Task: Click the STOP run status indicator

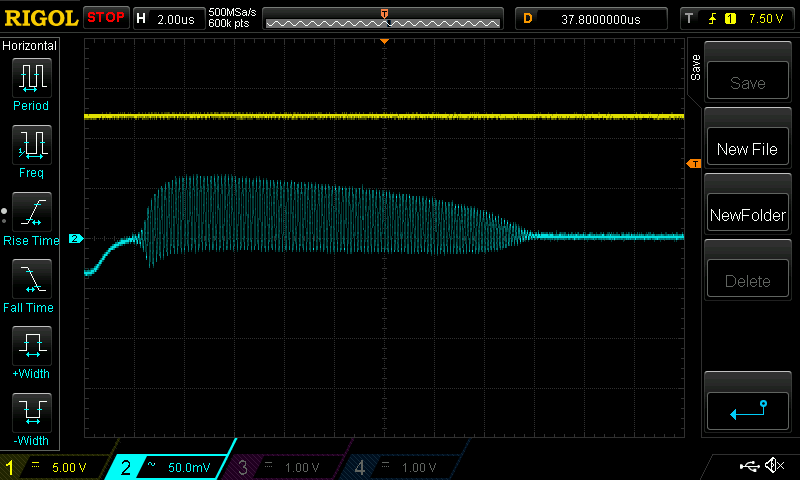Action: tap(106, 17)
